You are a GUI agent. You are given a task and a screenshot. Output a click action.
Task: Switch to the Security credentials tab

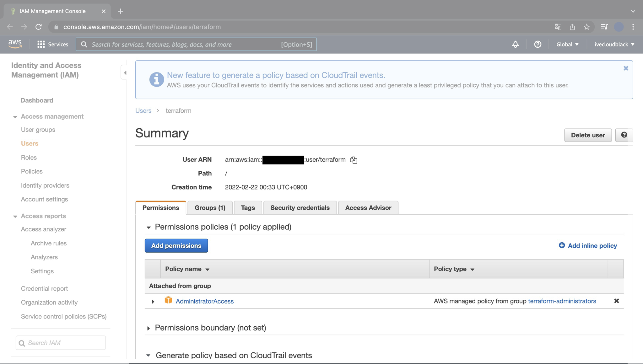(300, 207)
